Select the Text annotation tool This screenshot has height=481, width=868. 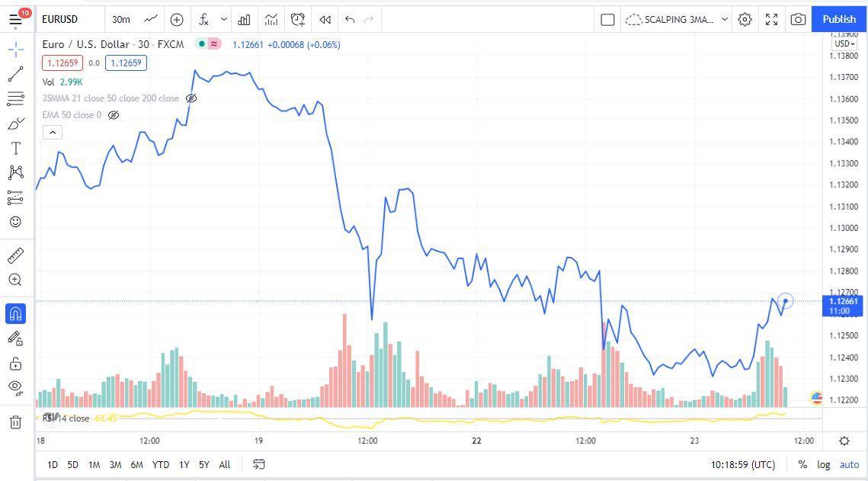coord(15,149)
